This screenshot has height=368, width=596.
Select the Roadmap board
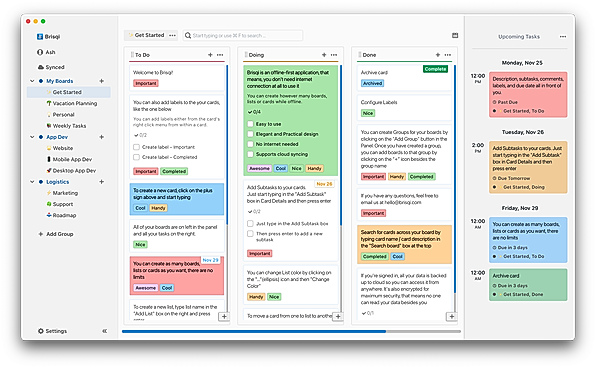coord(61,215)
